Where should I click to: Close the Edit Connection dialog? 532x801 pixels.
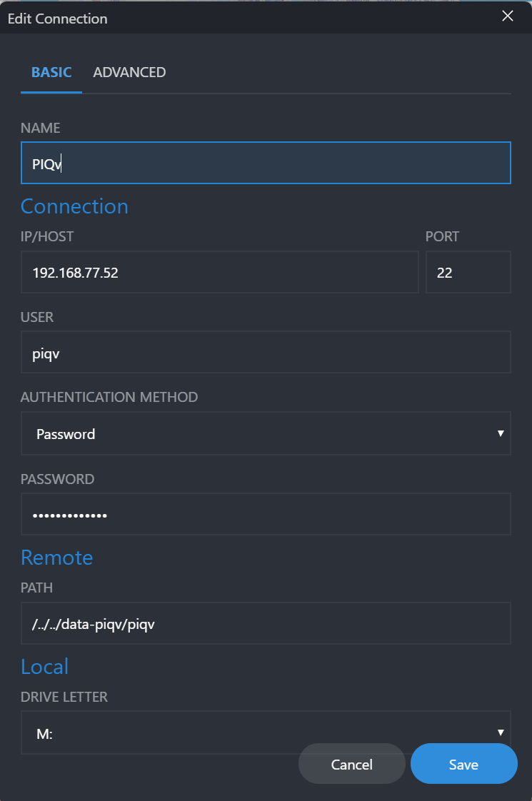point(508,16)
